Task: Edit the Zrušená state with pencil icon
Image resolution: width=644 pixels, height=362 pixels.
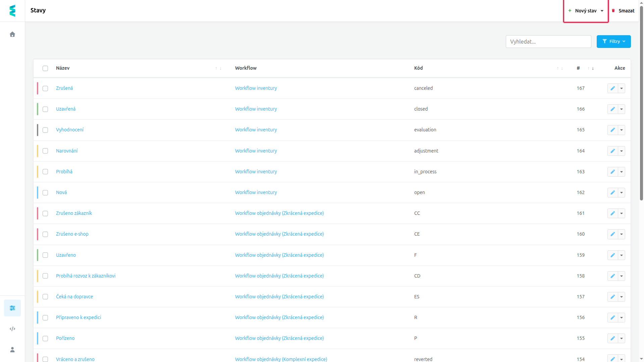Action: click(x=612, y=88)
